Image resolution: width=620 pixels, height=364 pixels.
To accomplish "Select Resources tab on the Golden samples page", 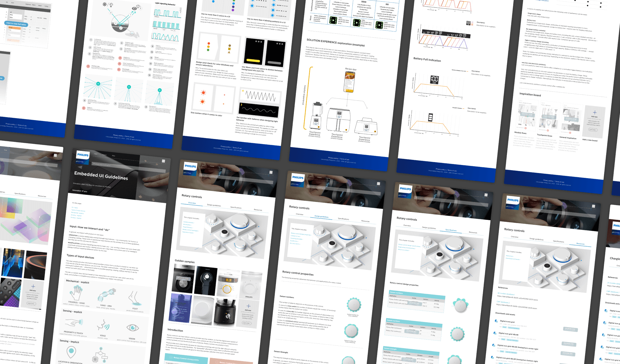I will tap(258, 210).
